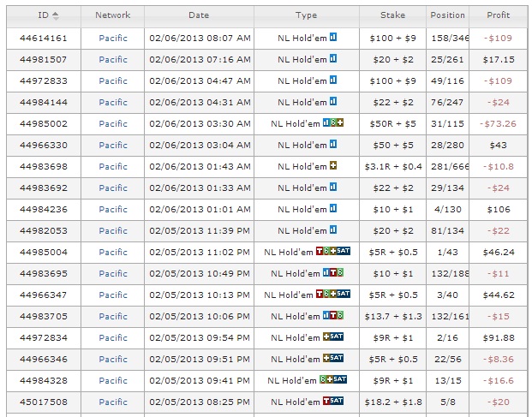Click the Stake column header
This screenshot has height=417, width=532.
[403, 15]
